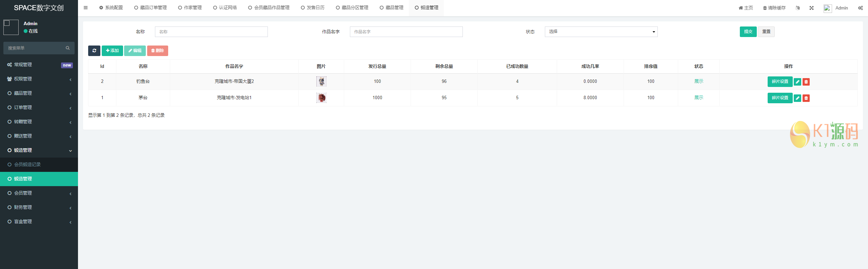The image size is (868, 269).
Task: Switch to the 会员藏品作品管理 tab
Action: (x=269, y=8)
